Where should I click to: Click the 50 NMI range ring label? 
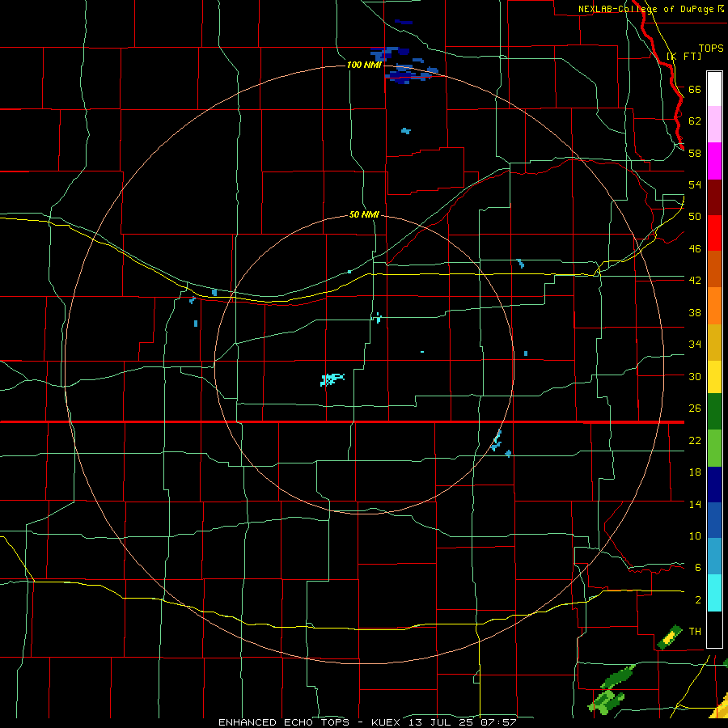pos(364,214)
